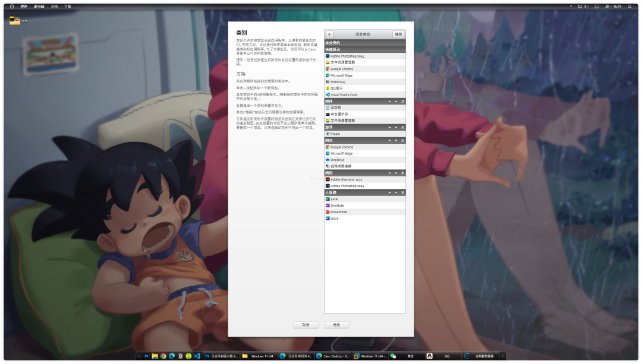Select the Word entry
642x364 pixels.
pos(365,219)
